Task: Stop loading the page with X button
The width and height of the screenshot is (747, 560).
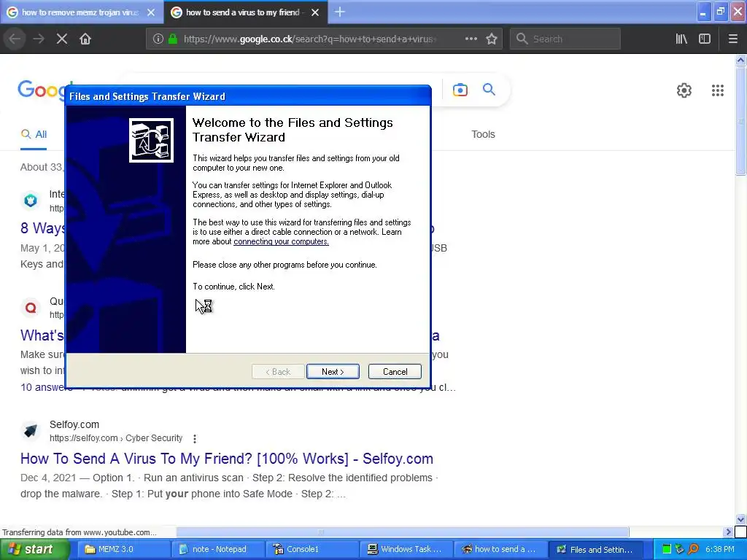Action: click(62, 39)
